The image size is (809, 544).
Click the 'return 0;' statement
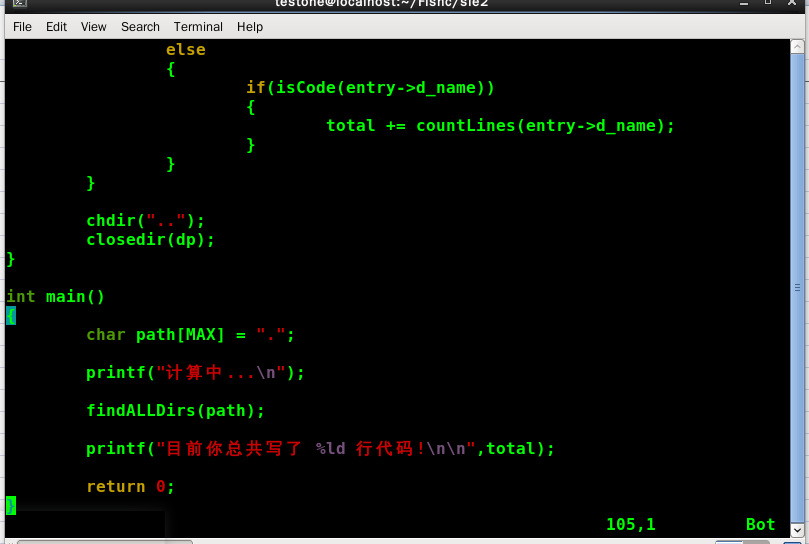130,487
